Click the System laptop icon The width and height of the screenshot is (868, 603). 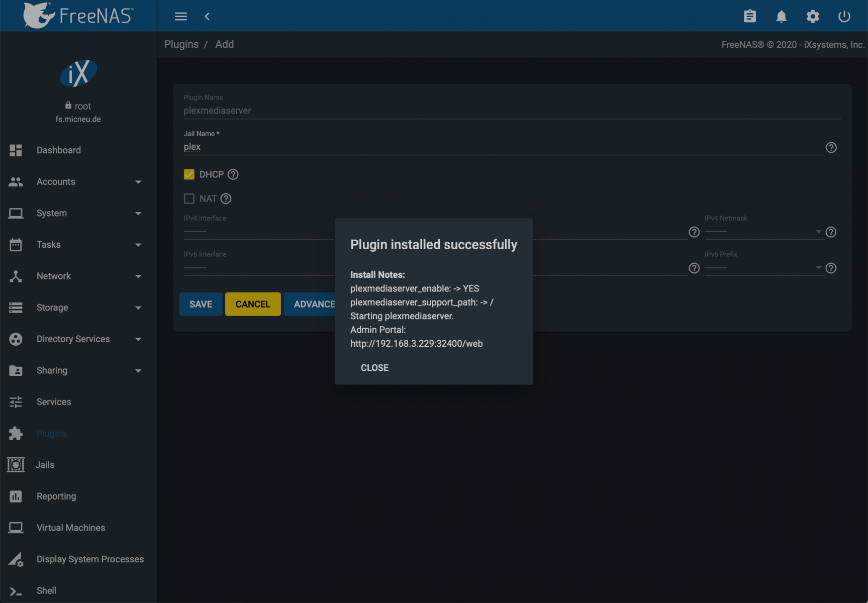point(16,214)
